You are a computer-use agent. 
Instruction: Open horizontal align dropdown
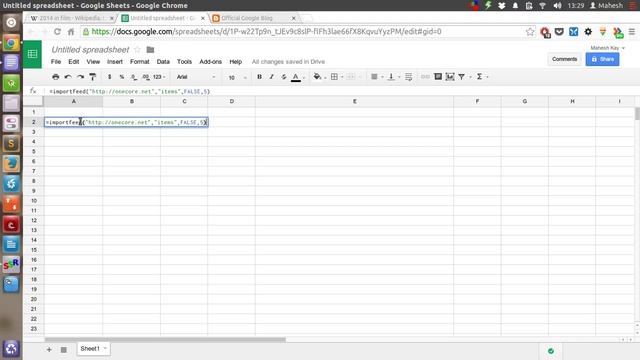(x=374, y=77)
